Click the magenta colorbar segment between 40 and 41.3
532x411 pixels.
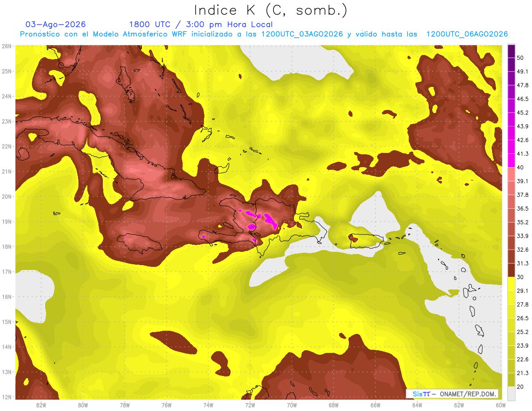(512, 160)
